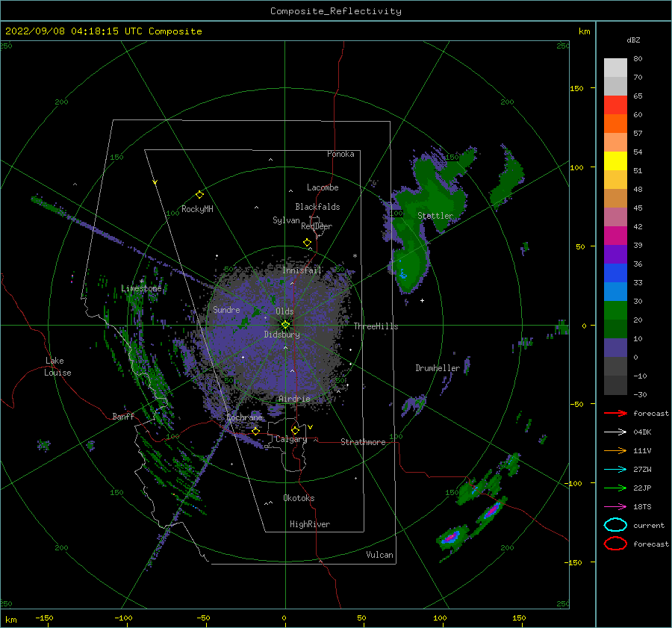This screenshot has height=628, width=672.
Task: Click the Limestone label
Action: click(141, 288)
